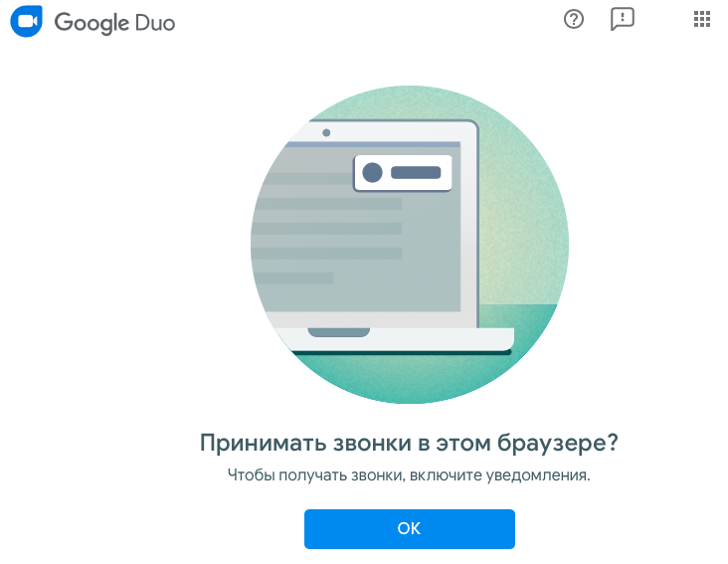
Task: Open Help via the question mark icon
Action: point(574,20)
